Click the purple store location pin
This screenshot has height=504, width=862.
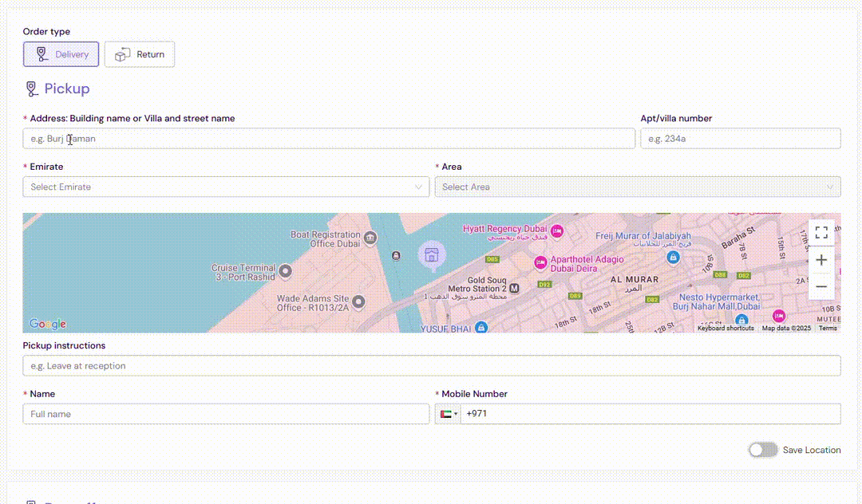[x=432, y=255]
